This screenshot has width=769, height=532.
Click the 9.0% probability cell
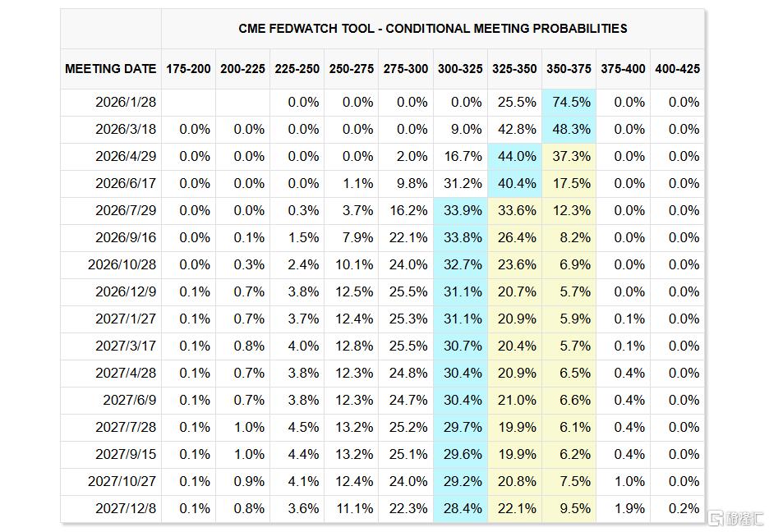(467, 129)
